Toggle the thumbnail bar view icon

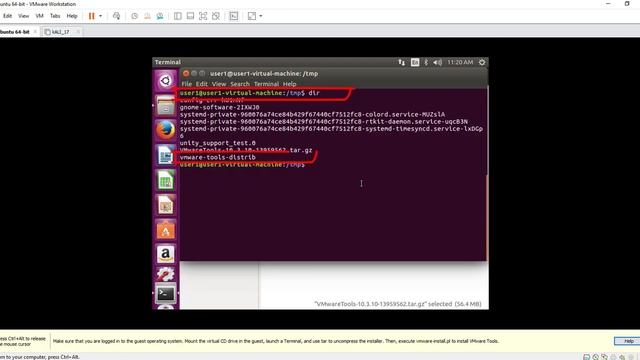point(190,16)
